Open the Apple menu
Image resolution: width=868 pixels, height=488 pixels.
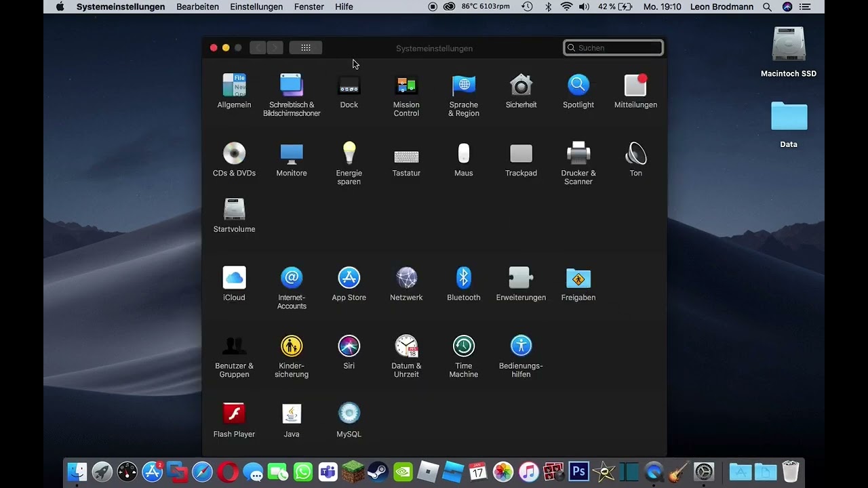(x=60, y=7)
